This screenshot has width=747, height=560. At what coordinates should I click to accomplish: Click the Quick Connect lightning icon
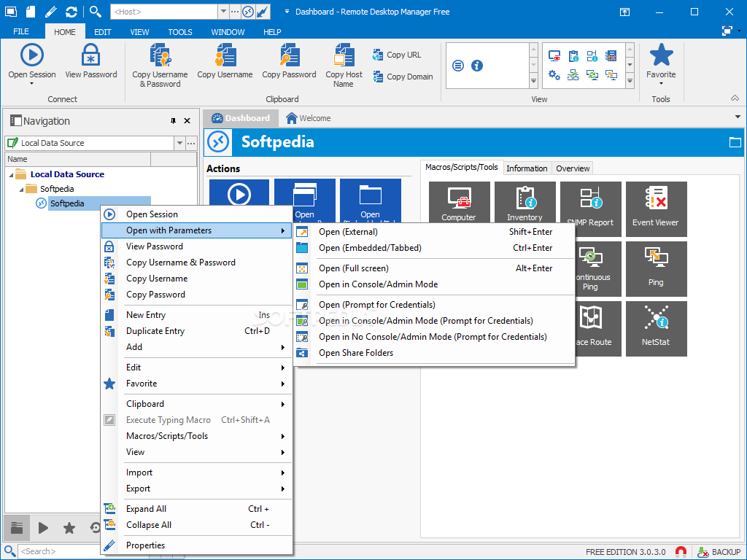[x=262, y=12]
